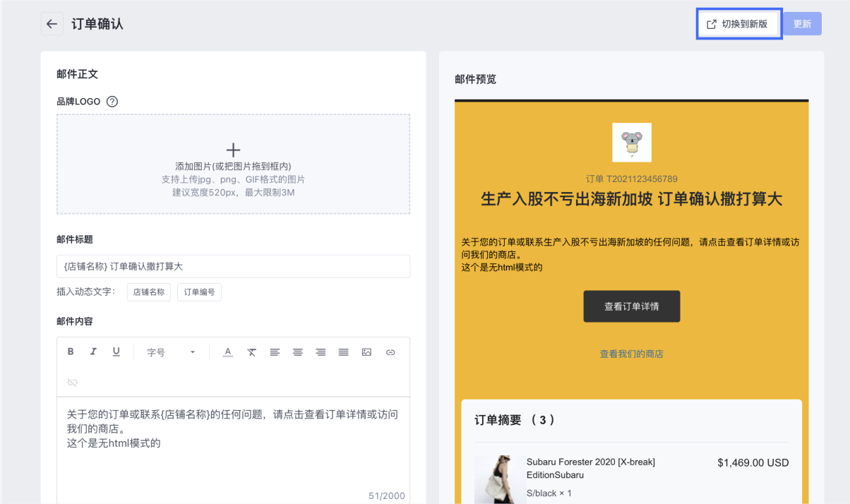This screenshot has height=504, width=850.
Task: Center-align text in the editor
Action: (298, 352)
